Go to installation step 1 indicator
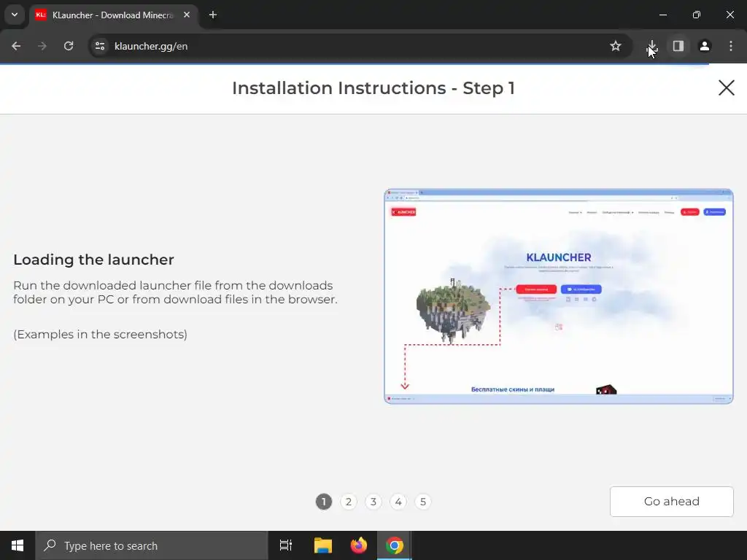 point(324,502)
